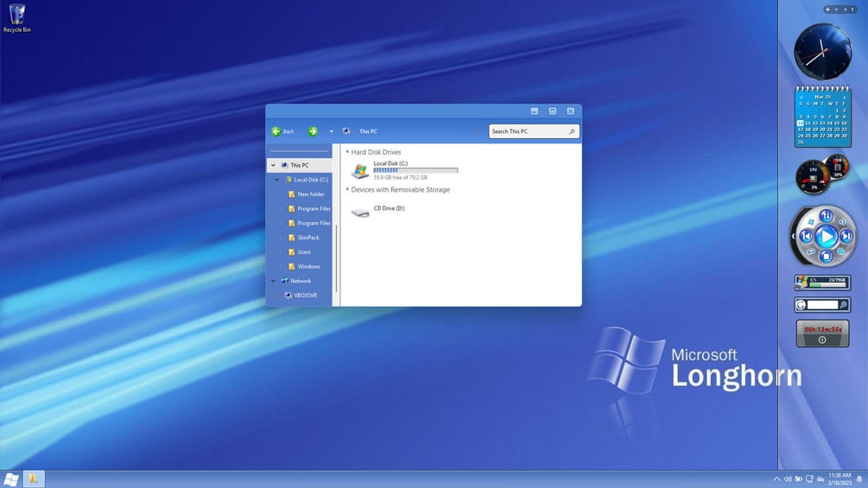Image resolution: width=868 pixels, height=488 pixels.
Task: Click the green Forward arrow button
Action: click(313, 131)
